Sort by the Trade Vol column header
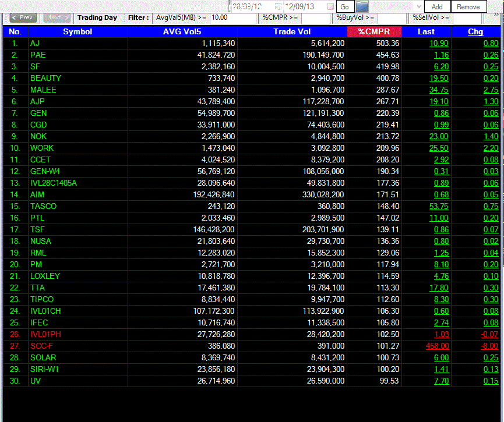The image size is (504, 422). pyautogui.click(x=292, y=32)
